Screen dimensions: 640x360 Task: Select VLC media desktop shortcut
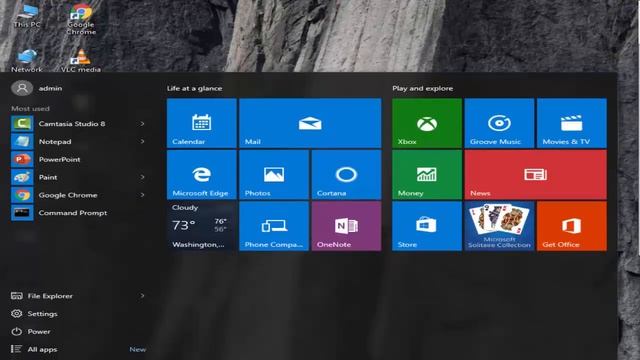coord(81,60)
